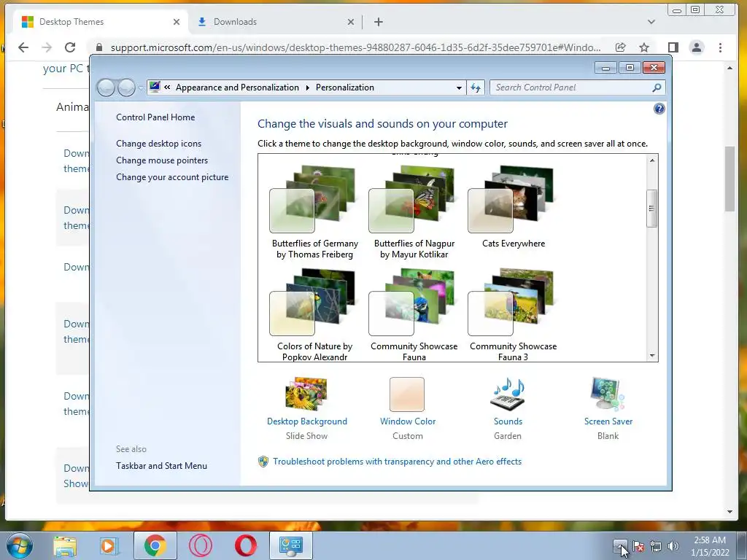Image resolution: width=747 pixels, height=560 pixels.
Task: Open recent pages dropdown beside nav buttons
Action: (x=140, y=88)
